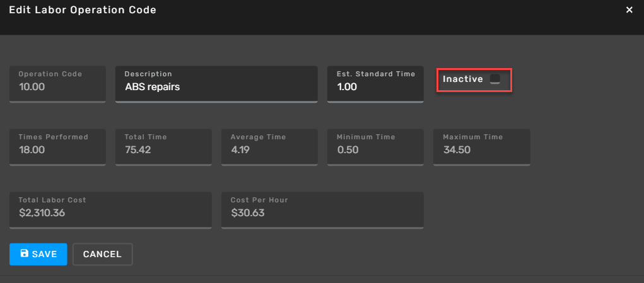
Task: Select the Total Labor Cost field
Action: 110,211
